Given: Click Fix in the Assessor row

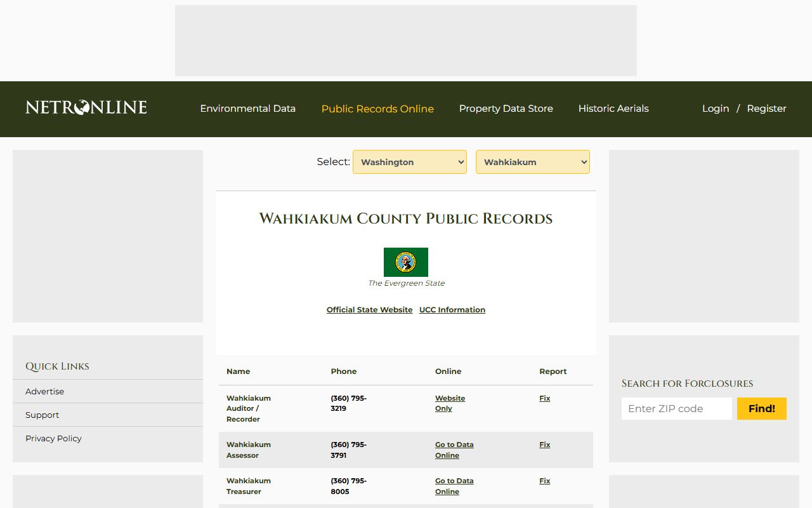Looking at the screenshot, I should point(545,444).
